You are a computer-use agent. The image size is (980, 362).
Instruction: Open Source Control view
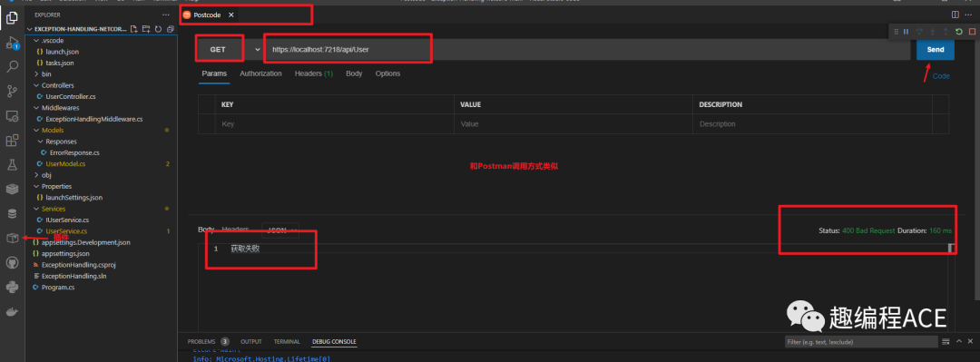11,92
